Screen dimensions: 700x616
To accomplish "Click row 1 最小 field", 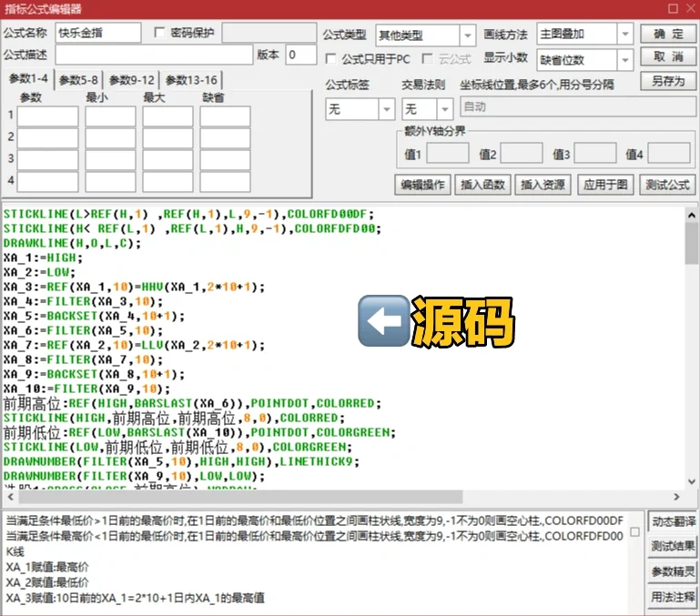I will pyautogui.click(x=110, y=116).
